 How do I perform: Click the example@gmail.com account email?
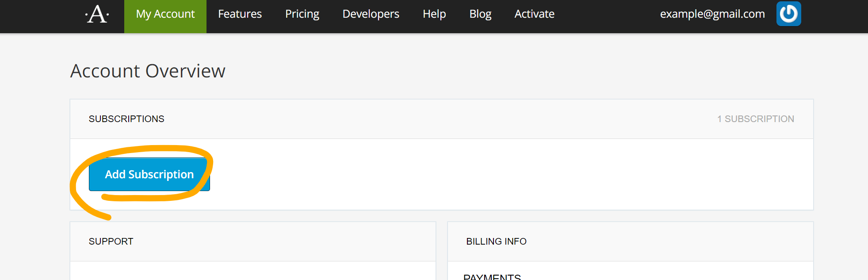coord(712,14)
